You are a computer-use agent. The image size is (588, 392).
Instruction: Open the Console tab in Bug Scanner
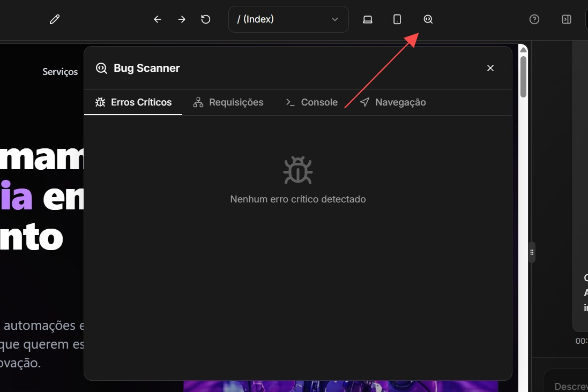[311, 102]
